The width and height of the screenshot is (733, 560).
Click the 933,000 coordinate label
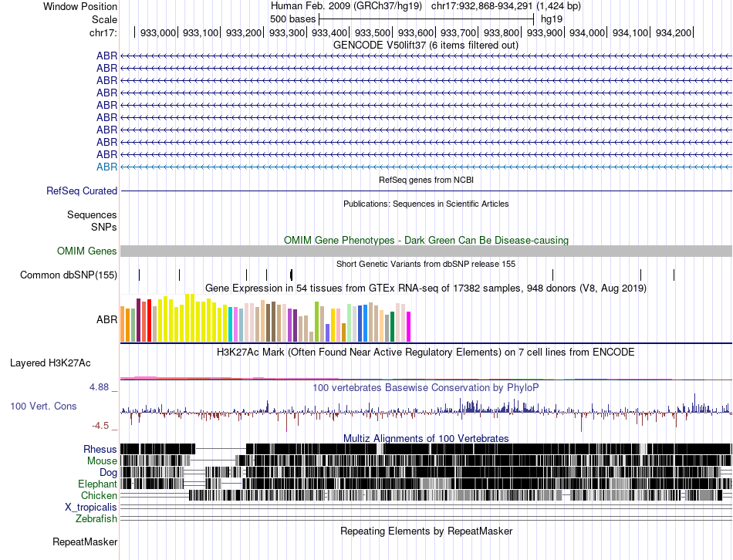[x=158, y=32]
